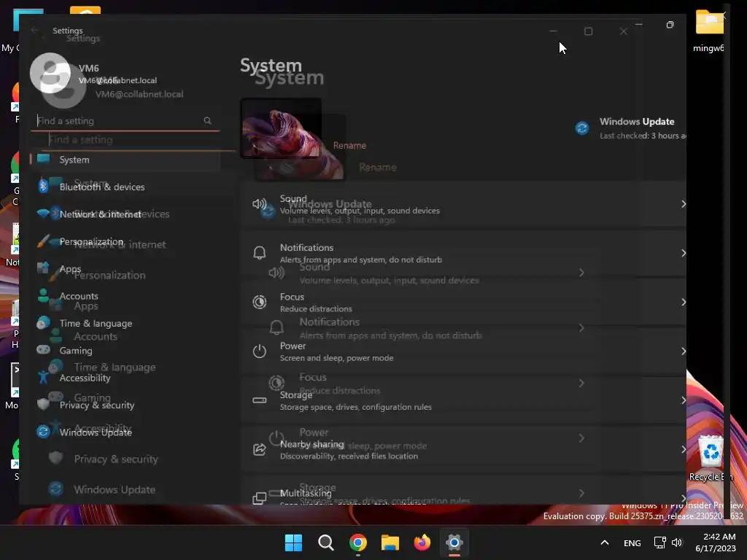This screenshot has width=747, height=560.
Task: Select Time & language section
Action: (125, 323)
